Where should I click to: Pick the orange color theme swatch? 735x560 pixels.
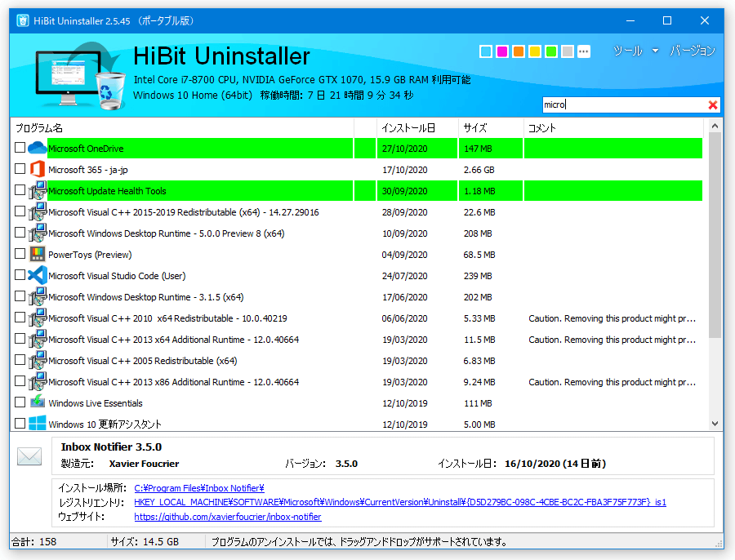point(519,51)
